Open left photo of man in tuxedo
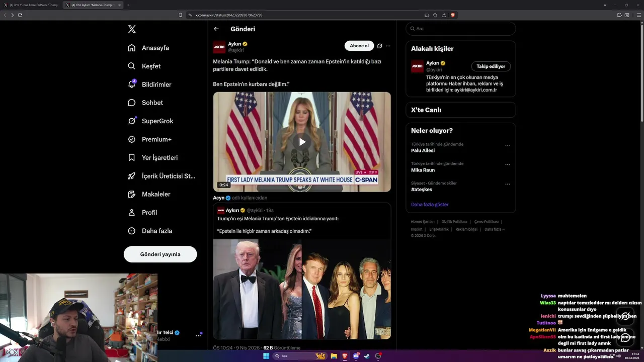 click(x=257, y=289)
